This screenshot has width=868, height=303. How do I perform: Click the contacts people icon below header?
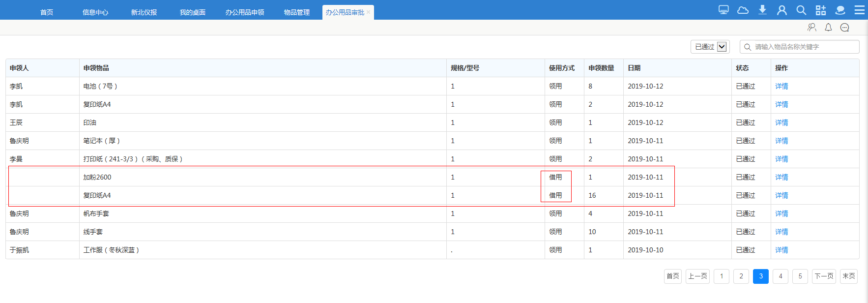[x=811, y=28]
